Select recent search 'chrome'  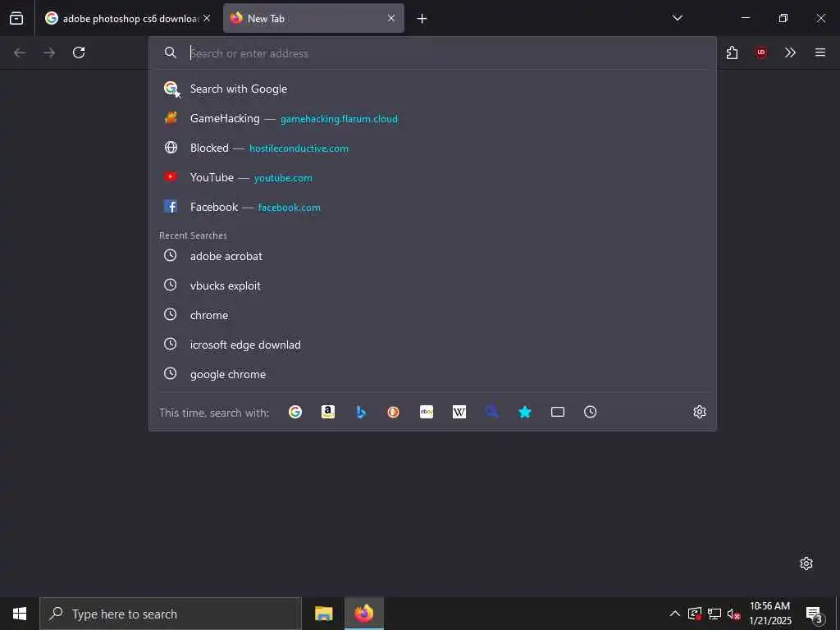tap(433, 315)
